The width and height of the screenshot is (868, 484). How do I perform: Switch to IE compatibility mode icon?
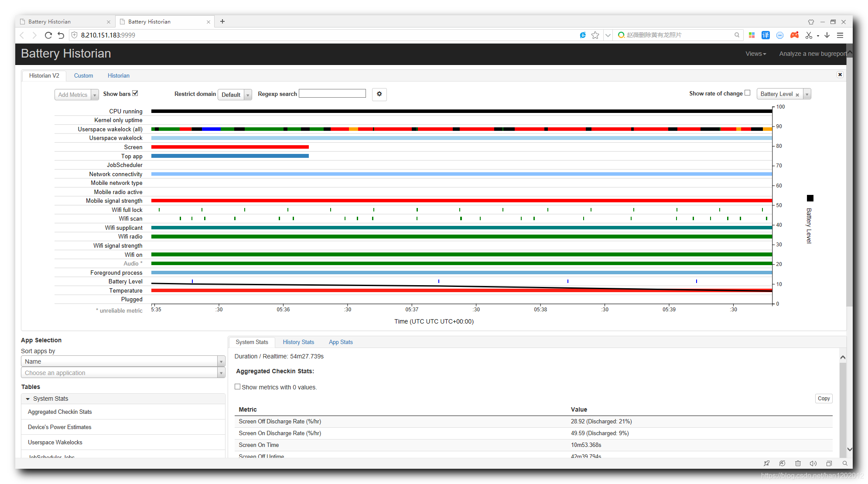(x=583, y=35)
